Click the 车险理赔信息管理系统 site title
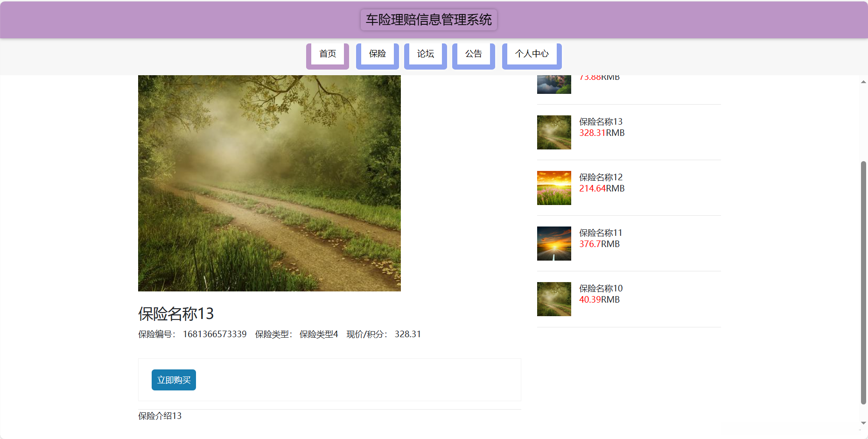The image size is (868, 439). coord(428,20)
